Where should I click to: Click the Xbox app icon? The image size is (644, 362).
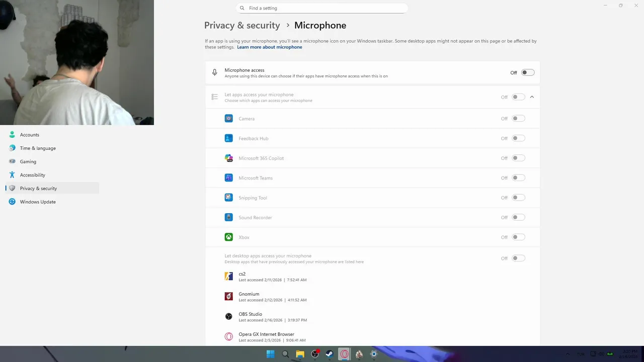click(229, 237)
